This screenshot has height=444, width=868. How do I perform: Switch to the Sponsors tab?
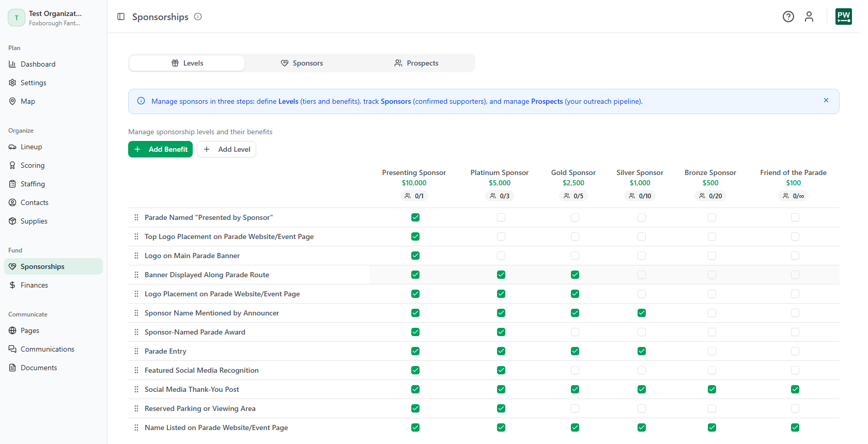coord(302,63)
